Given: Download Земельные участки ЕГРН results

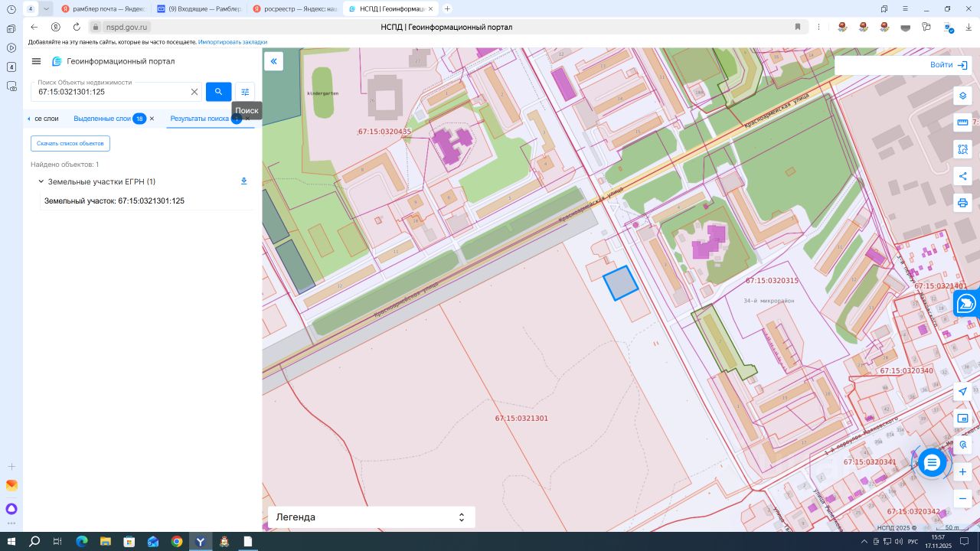Looking at the screenshot, I should click(244, 181).
